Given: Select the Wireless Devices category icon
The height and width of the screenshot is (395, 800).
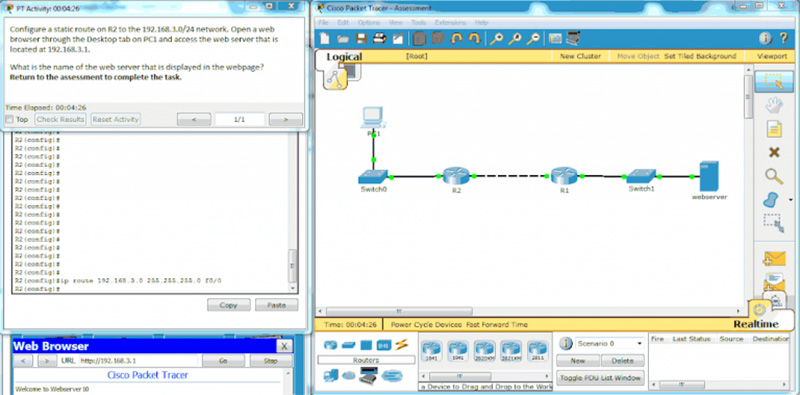Looking at the screenshot, I should [384, 345].
